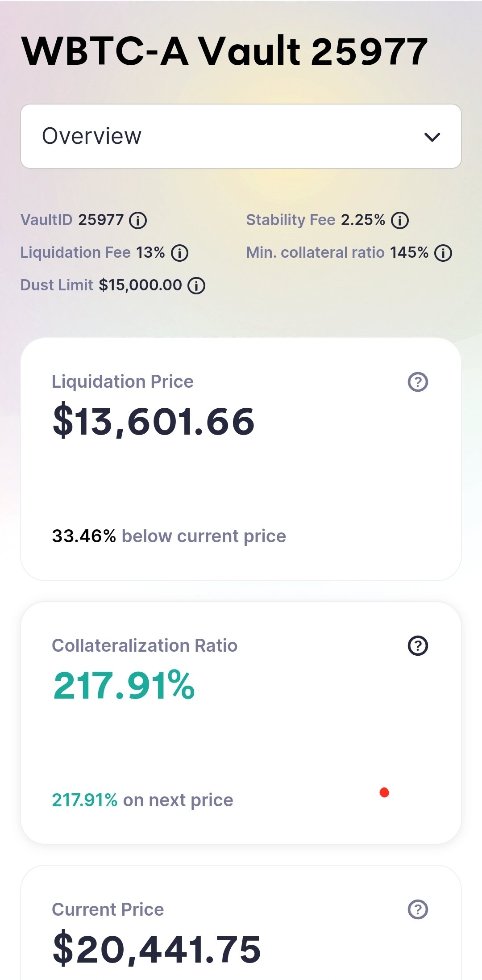The height and width of the screenshot is (980, 482).
Task: Click the Dust Limit info icon
Action: point(196,285)
